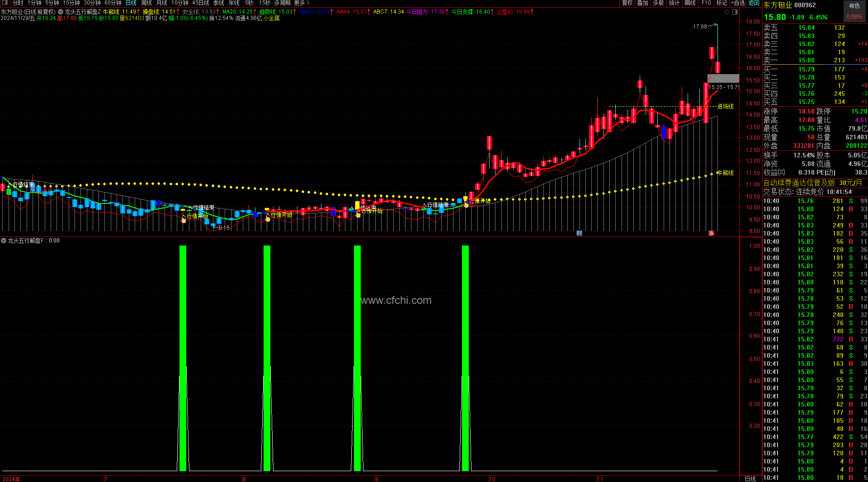868x482 pixels.
Task: Click the 9.15 low price label
Action: (x=224, y=228)
